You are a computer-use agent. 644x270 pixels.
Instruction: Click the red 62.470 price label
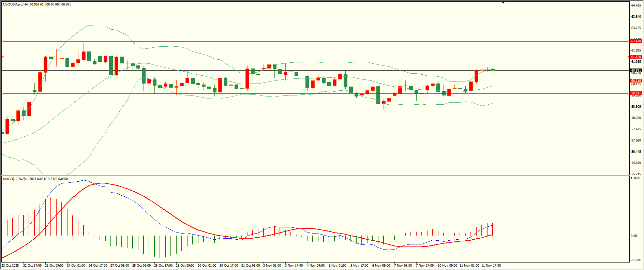636,41
